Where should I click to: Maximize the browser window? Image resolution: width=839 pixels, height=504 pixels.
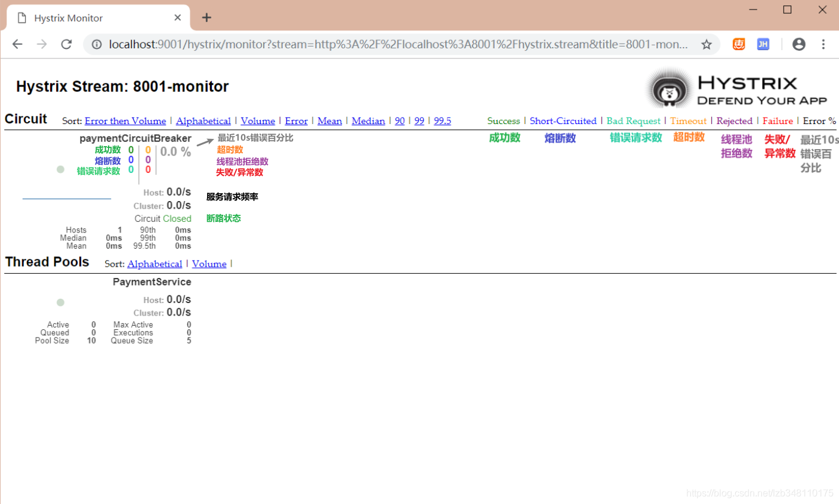click(x=788, y=10)
